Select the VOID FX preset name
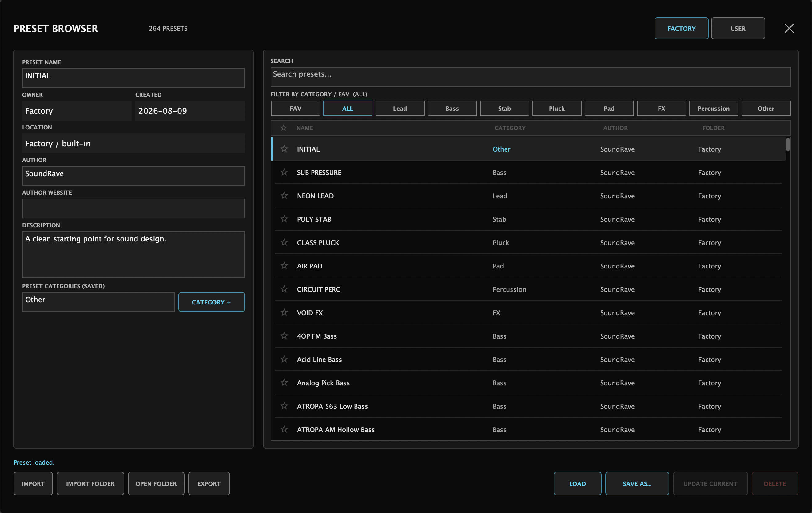The height and width of the screenshot is (513, 812). [x=309, y=313]
